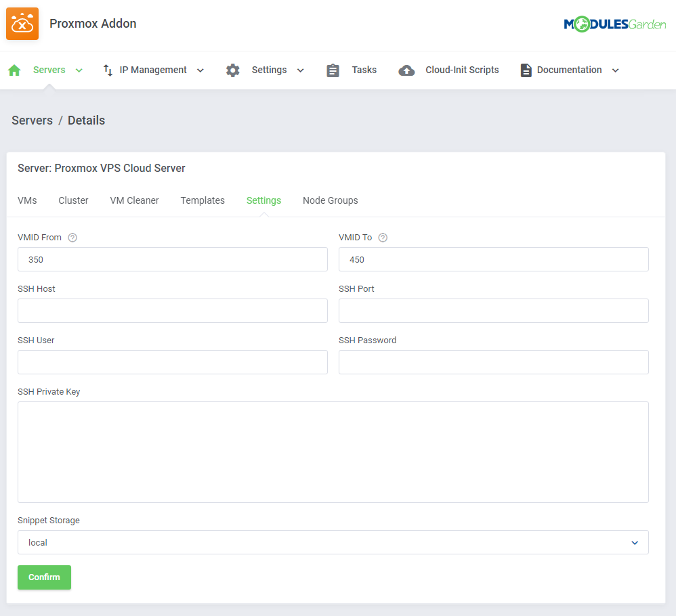Screen dimensions: 676x616
Task: Click the Servers breadcrumb link
Action: coord(33,120)
